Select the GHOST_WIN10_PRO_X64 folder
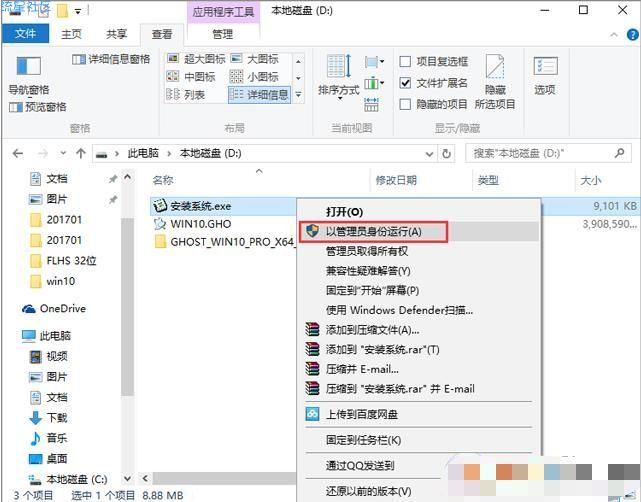The image size is (641, 502). (x=224, y=242)
